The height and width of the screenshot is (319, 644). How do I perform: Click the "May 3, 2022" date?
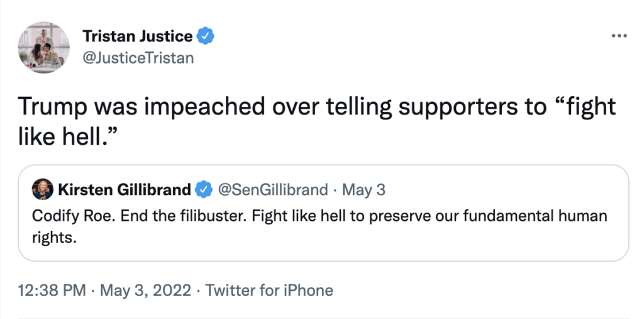click(x=145, y=290)
